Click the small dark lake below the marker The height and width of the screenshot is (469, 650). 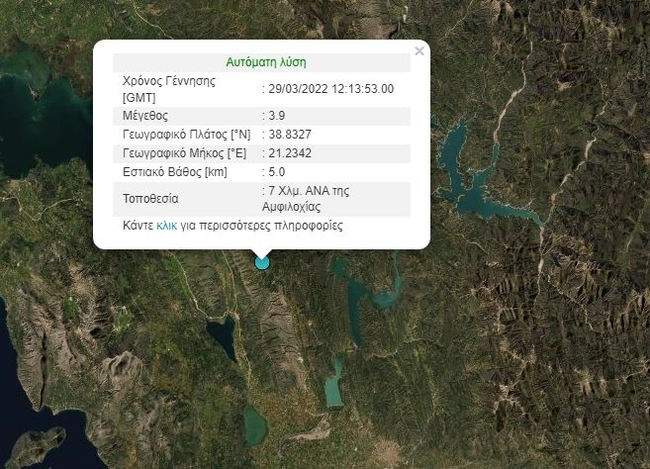tap(221, 336)
